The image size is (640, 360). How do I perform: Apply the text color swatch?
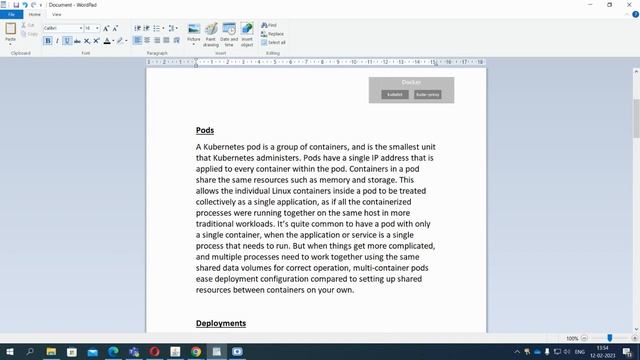[107, 41]
